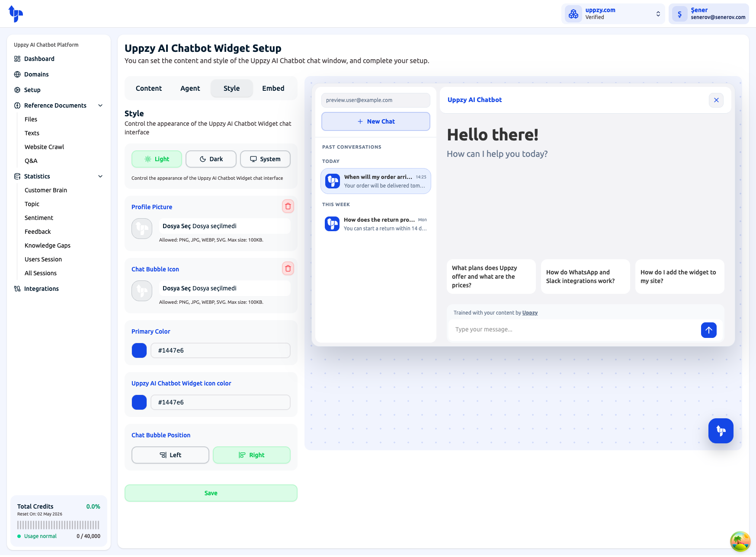The image size is (756, 557).
Task: Switch to the Content tab
Action: pos(149,88)
